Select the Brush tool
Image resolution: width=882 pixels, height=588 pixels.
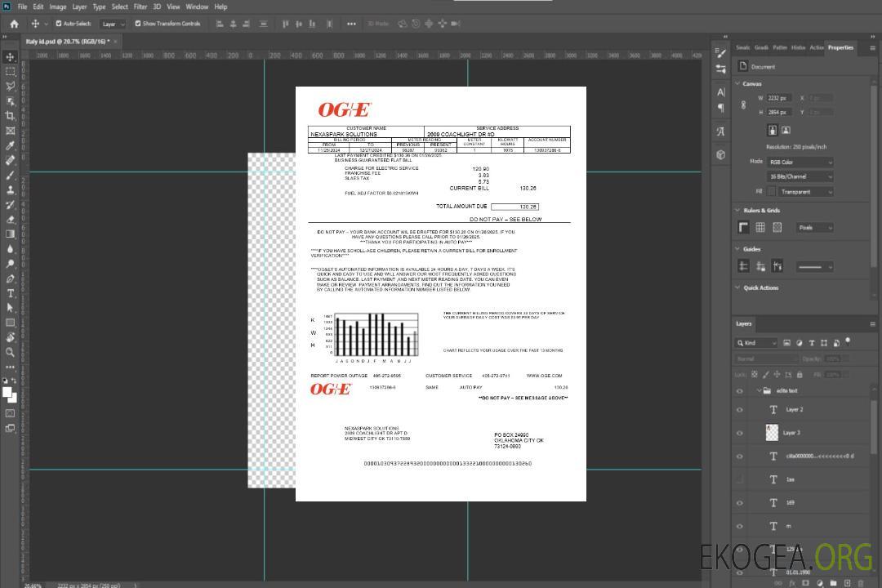click(x=10, y=175)
